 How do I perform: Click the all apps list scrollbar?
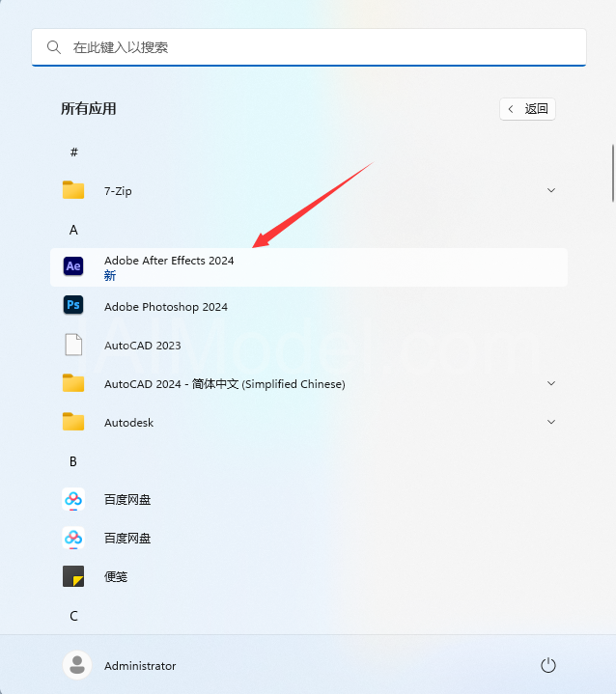point(613,173)
